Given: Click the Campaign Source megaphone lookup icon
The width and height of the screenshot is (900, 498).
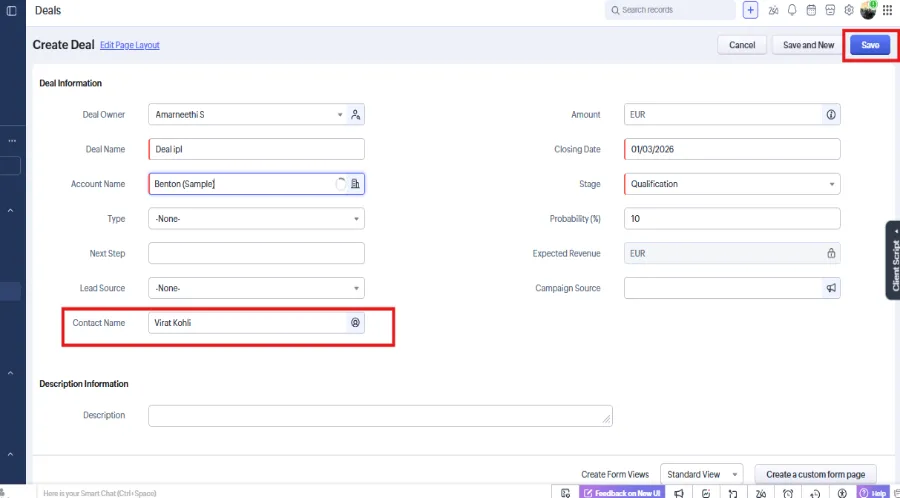Looking at the screenshot, I should click(831, 288).
